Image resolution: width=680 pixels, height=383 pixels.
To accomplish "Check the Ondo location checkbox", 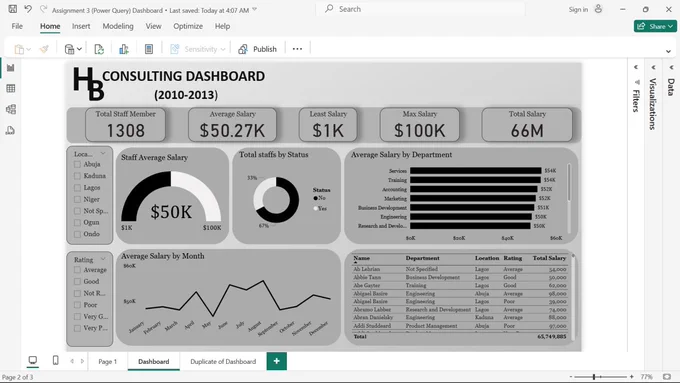I will click(x=77, y=234).
